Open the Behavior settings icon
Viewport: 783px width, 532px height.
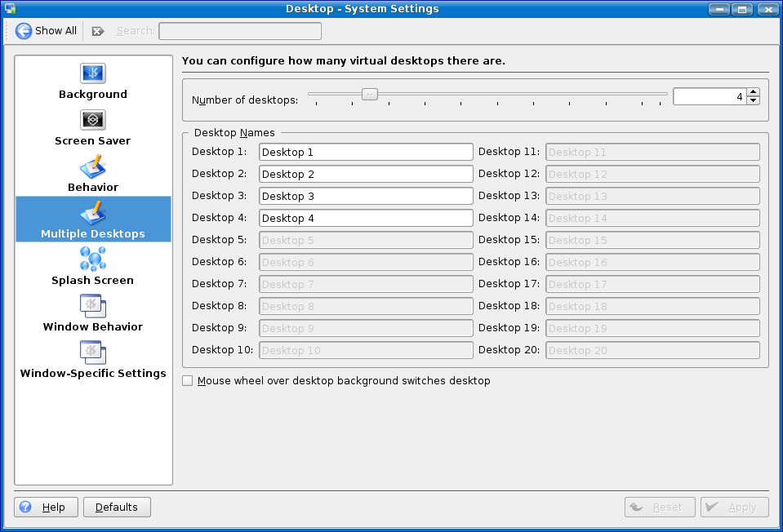coord(93,167)
